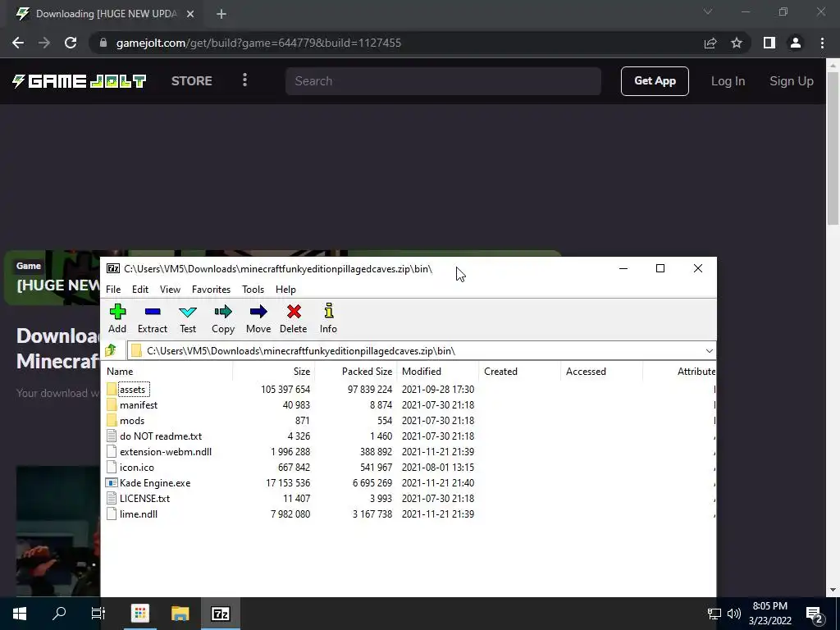840x630 pixels.
Task: Open the notification center icon
Action: pos(815,614)
